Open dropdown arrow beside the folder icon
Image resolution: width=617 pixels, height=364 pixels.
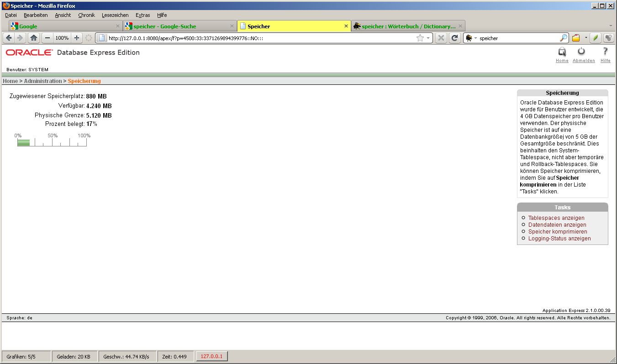tap(585, 38)
